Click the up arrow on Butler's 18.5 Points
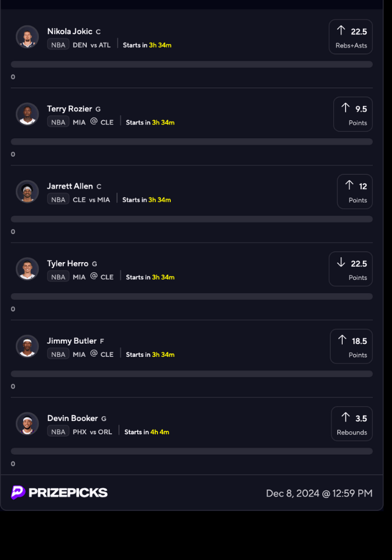 342,340
